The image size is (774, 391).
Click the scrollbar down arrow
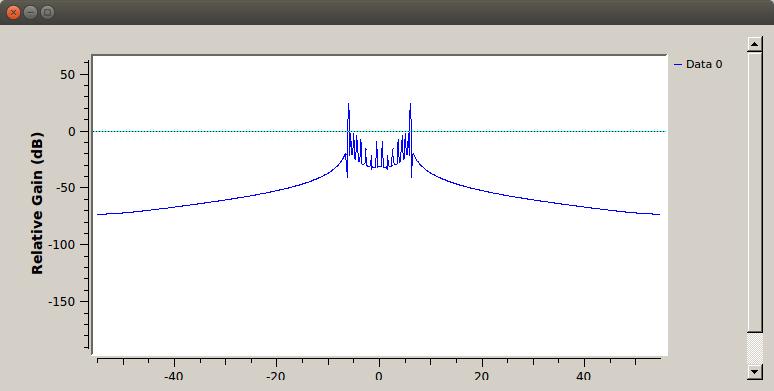point(755,371)
